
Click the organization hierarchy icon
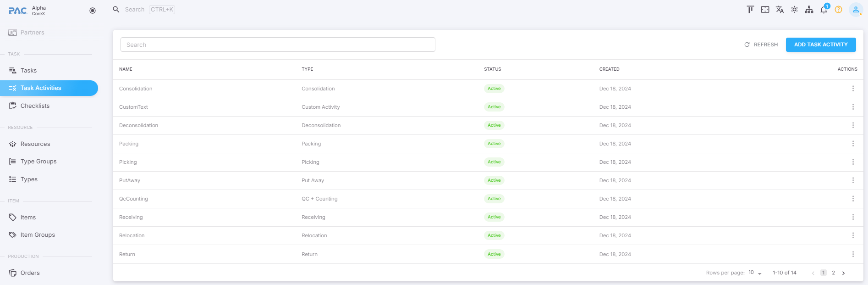[x=809, y=10]
